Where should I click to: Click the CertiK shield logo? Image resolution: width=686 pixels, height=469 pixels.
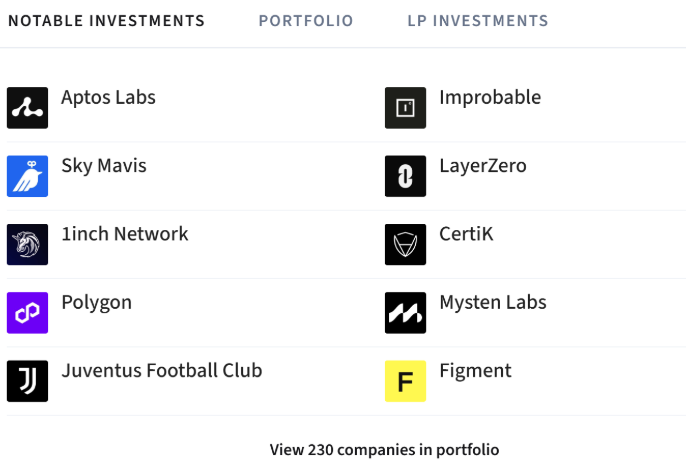pyautogui.click(x=405, y=244)
